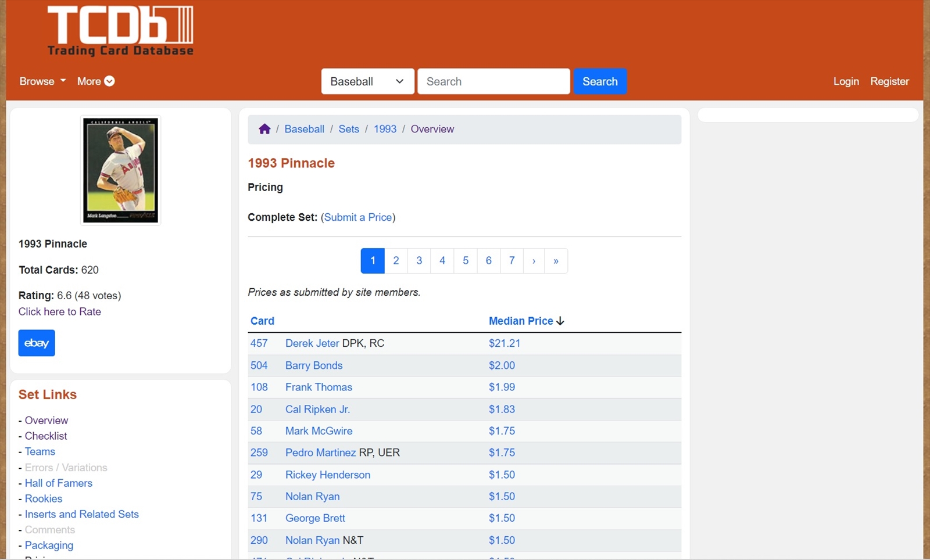The width and height of the screenshot is (930, 560).
Task: Open Rickey Henderson card link
Action: tap(328, 475)
